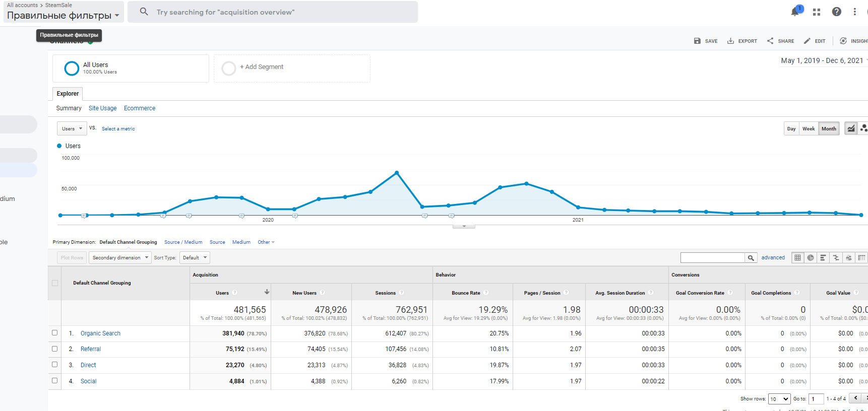Click the Add Segment box

pyautogui.click(x=292, y=68)
